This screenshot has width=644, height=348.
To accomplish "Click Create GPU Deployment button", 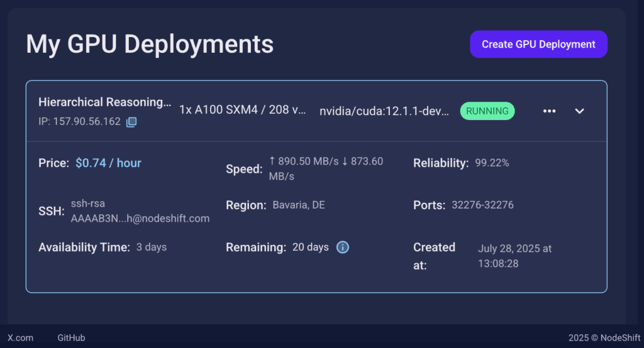I will (x=538, y=45).
